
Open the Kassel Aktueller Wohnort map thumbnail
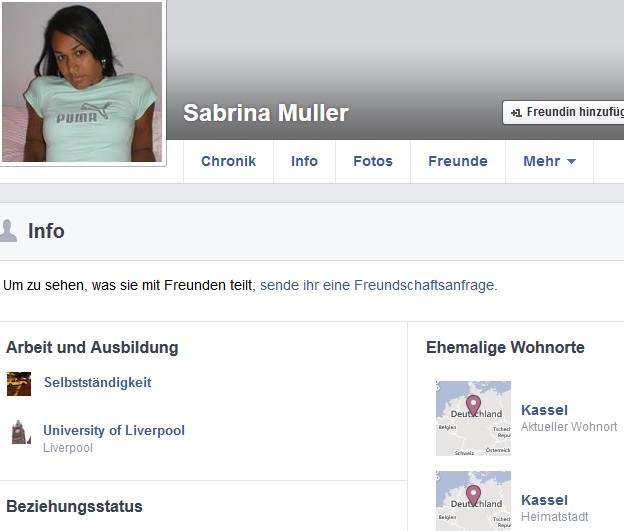point(473,418)
